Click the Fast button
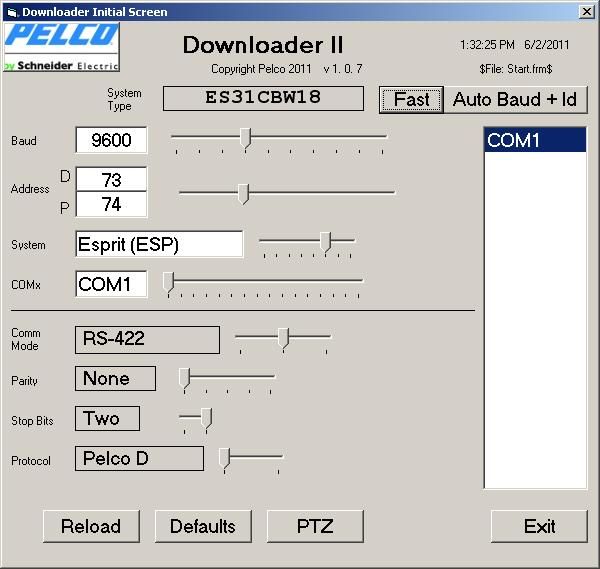The width and height of the screenshot is (600, 569). (x=411, y=99)
